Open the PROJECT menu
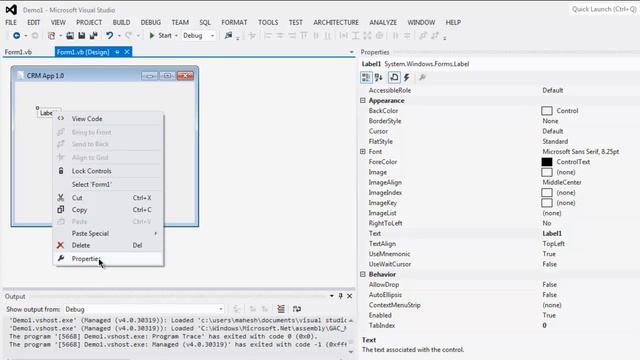640x360 pixels. click(89, 22)
